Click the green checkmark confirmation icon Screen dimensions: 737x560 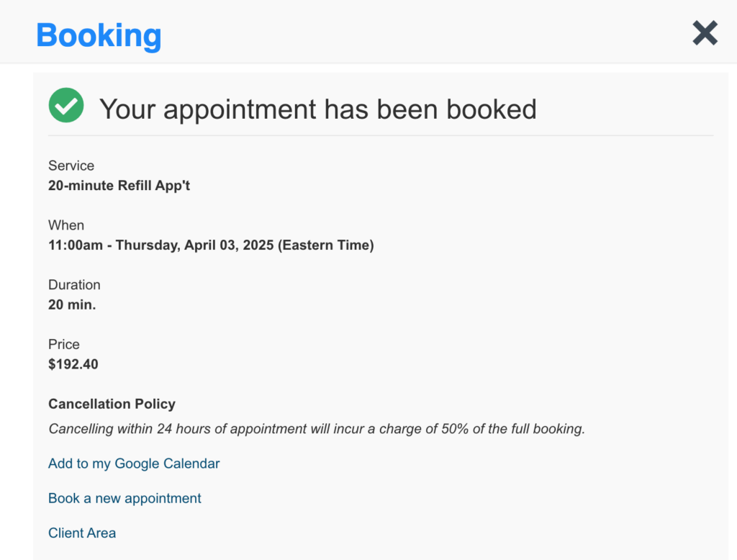point(66,105)
